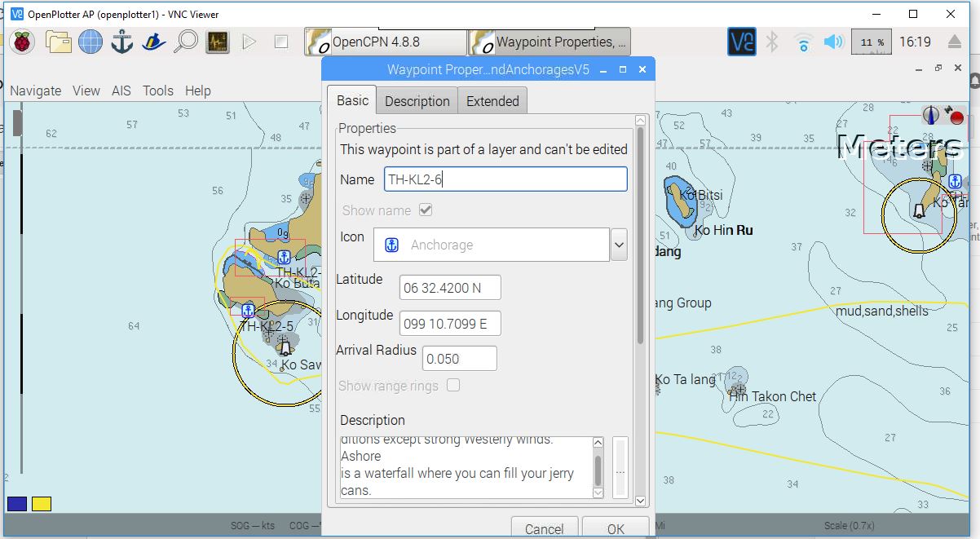Click the Description text scrollbar
Viewport: 980px width, 539px height.
click(598, 469)
